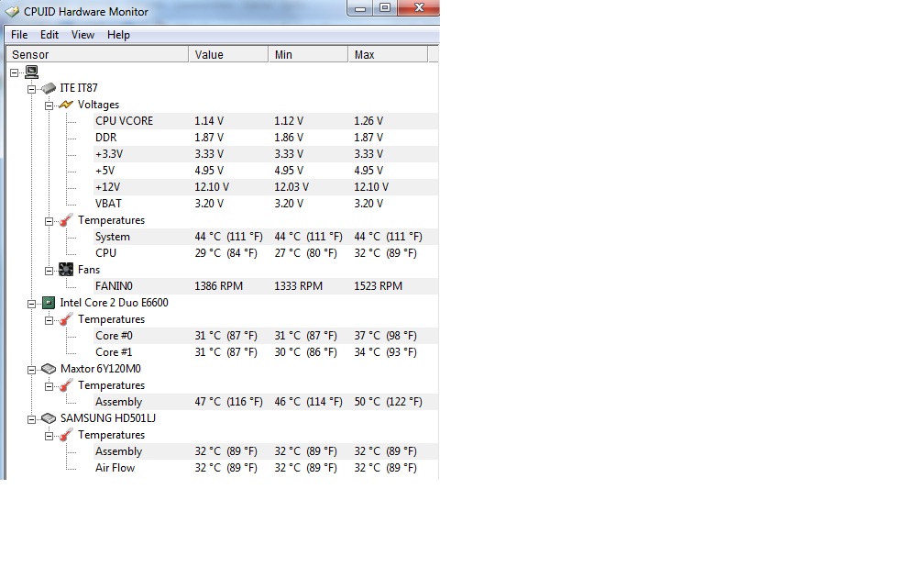
Task: Select the +12V row
Action: 266,187
